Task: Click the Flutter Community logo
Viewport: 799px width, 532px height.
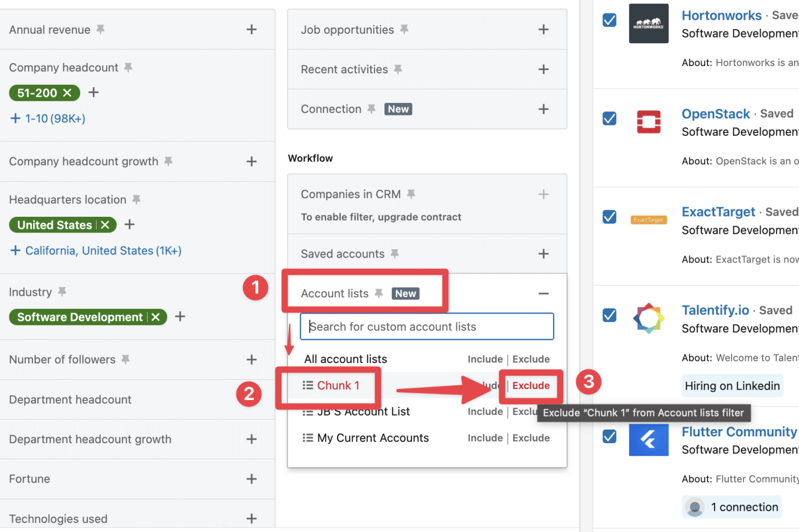Action: click(x=649, y=440)
